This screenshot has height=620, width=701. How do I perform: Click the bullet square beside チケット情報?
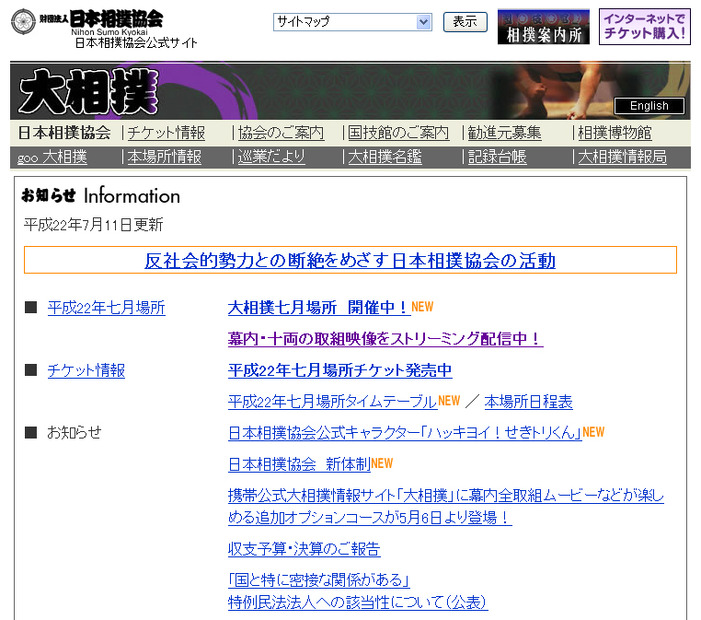tap(31, 370)
